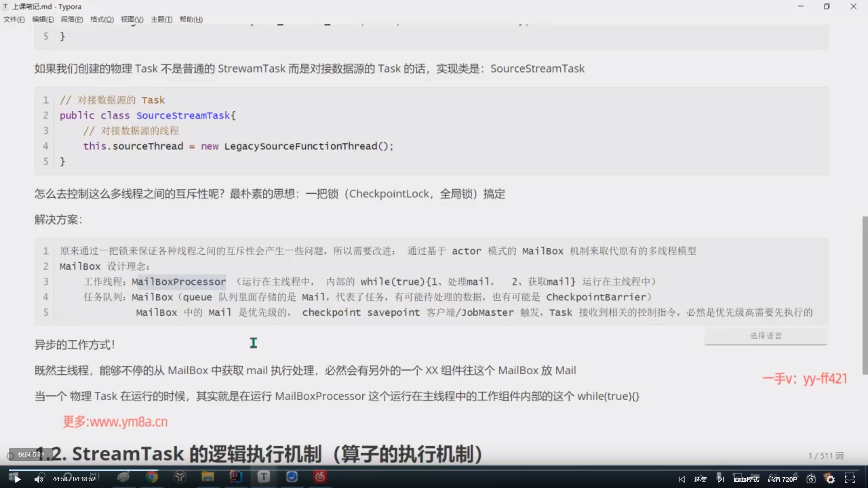Enter fullscreen playback mode
The image size is (868, 488).
(x=850, y=479)
